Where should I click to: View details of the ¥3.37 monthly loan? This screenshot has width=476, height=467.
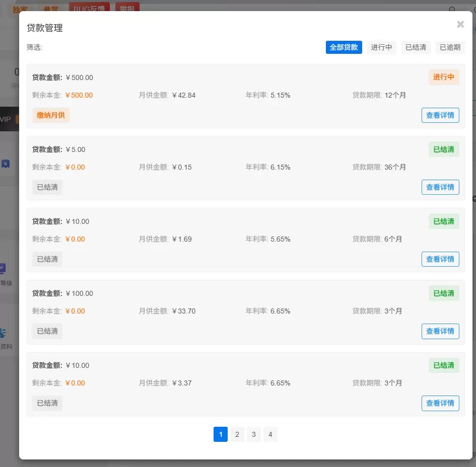coord(440,403)
